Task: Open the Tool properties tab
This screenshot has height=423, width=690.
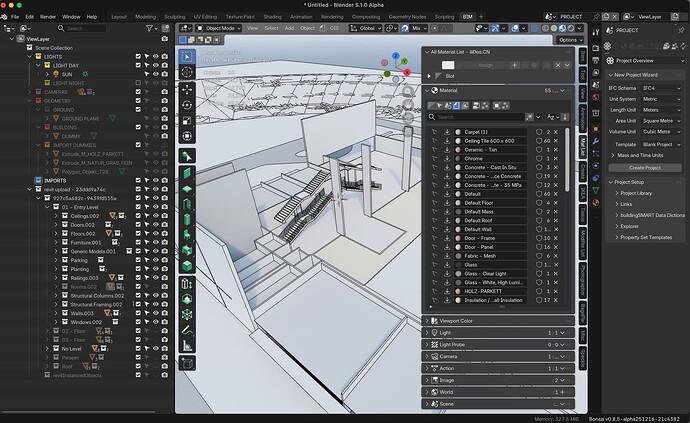Action: [595, 32]
